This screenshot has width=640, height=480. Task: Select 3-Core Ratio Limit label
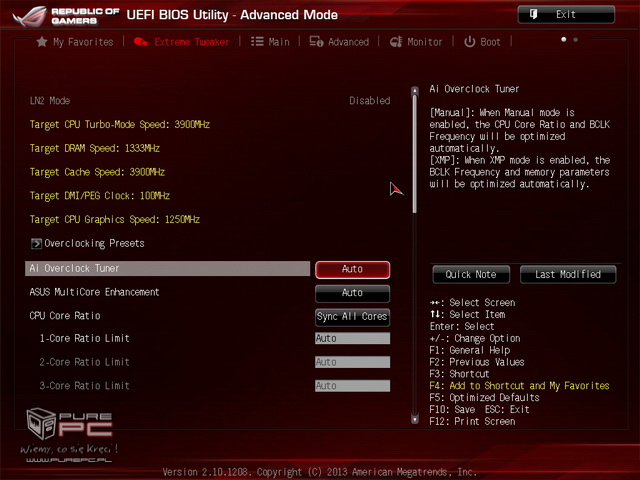pos(84,386)
